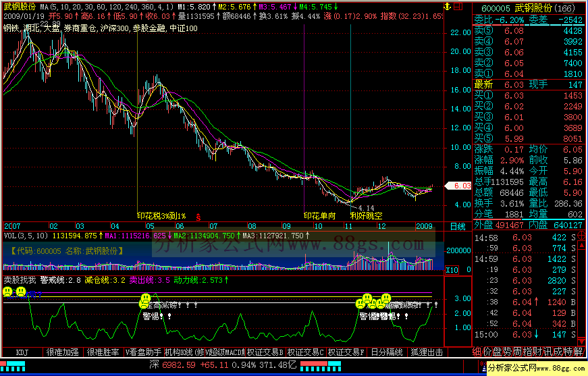Click the 2009 date axis label

[x=425, y=226]
